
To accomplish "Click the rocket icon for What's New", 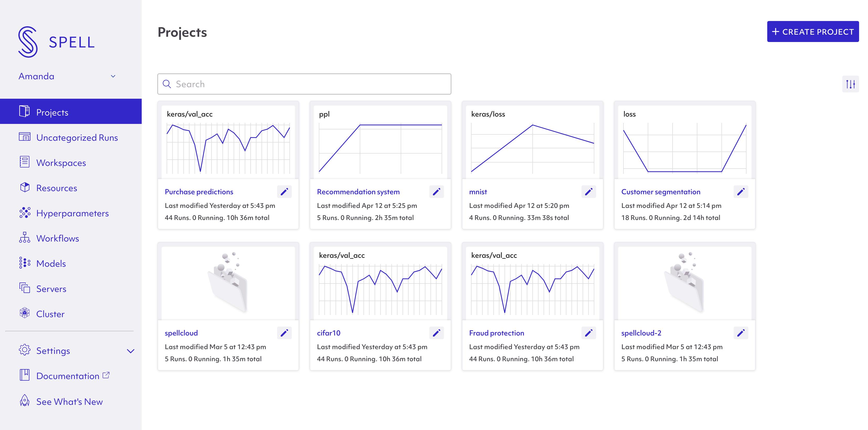I will click(x=25, y=401).
